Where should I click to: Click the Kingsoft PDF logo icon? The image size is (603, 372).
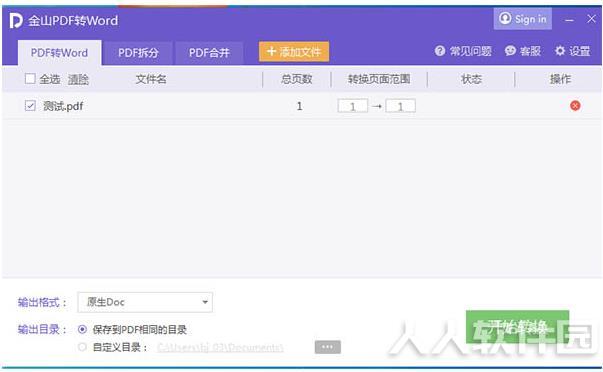tap(16, 20)
